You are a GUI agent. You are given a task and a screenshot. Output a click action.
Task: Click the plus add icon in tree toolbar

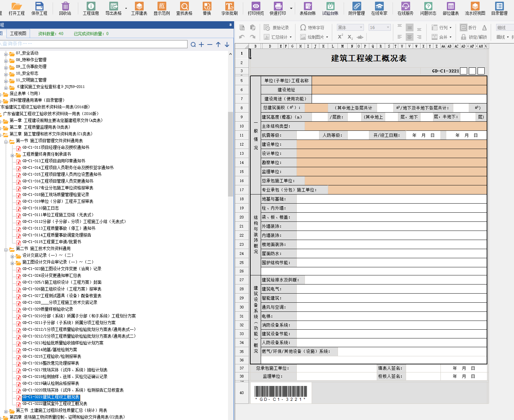click(201, 44)
